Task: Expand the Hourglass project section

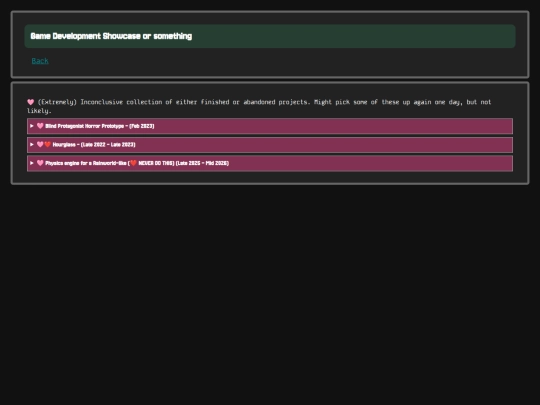Action: coord(270,145)
